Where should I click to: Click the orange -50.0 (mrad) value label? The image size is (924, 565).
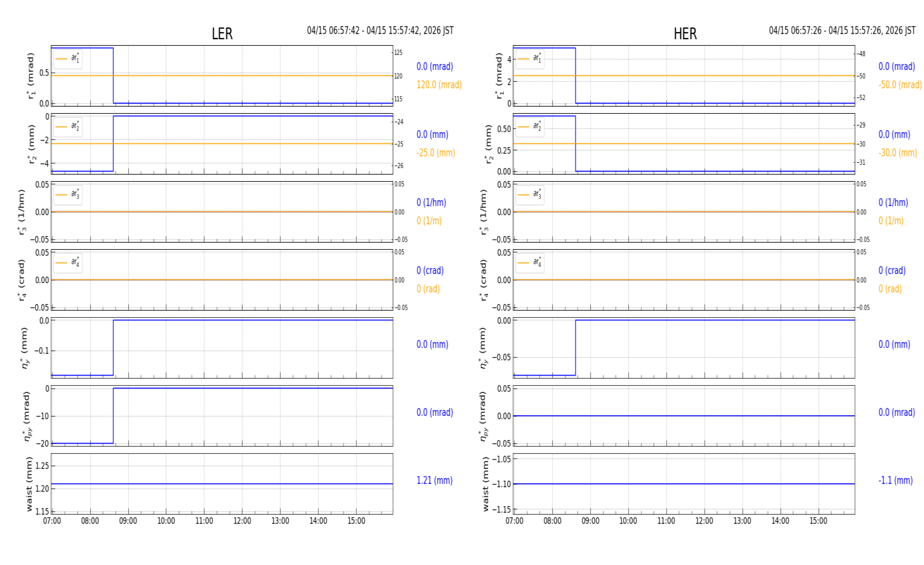(900, 85)
